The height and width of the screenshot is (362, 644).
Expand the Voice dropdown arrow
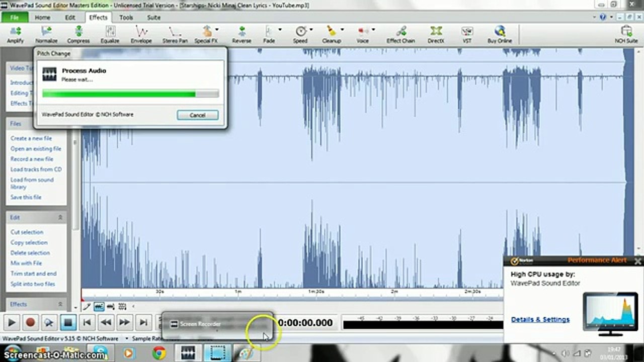point(373,30)
